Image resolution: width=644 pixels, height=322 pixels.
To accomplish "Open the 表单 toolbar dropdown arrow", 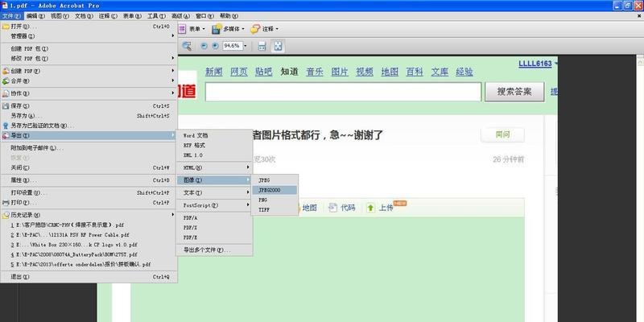I will pyautogui.click(x=204, y=29).
